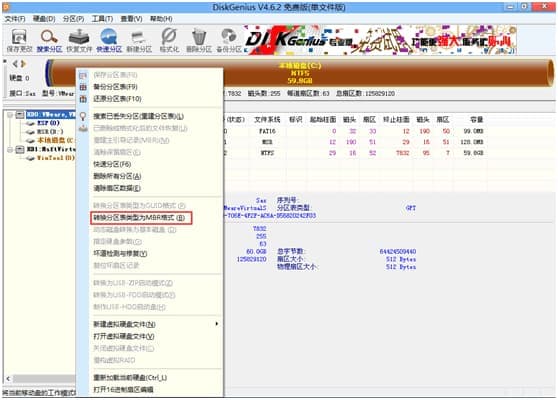Click the DiskGenius app icon in title bar
Viewport: 558px width, 400px height.
point(6,7)
